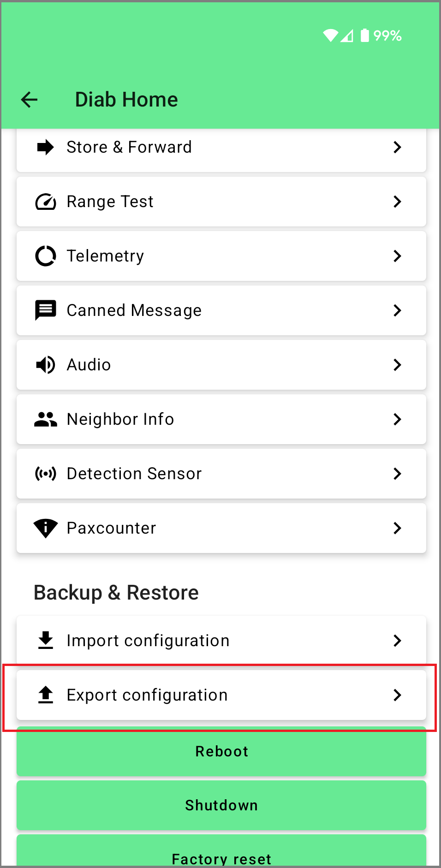Expand Audio settings via chevron
441x868 pixels.
pyautogui.click(x=397, y=365)
